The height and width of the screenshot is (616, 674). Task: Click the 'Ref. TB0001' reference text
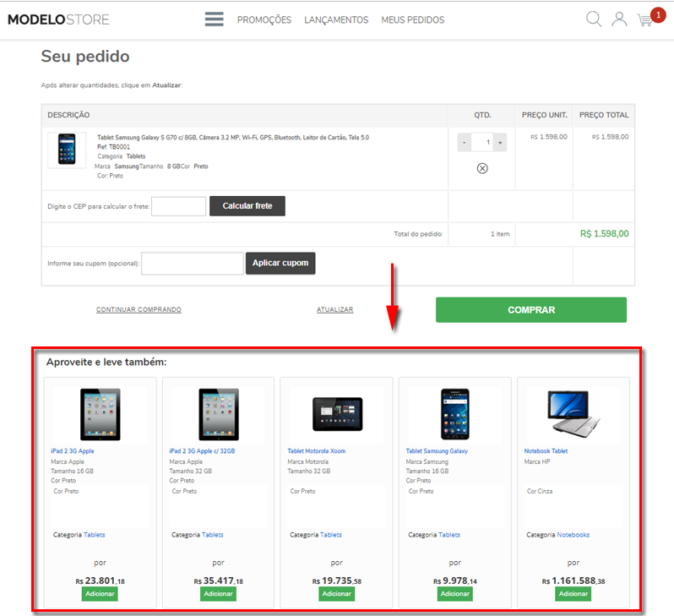pos(113,147)
